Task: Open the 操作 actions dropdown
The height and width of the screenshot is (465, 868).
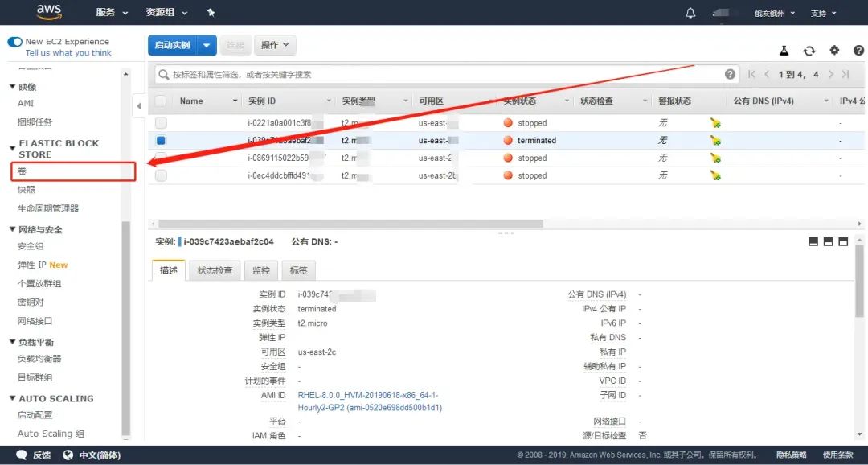Action: 275,45
